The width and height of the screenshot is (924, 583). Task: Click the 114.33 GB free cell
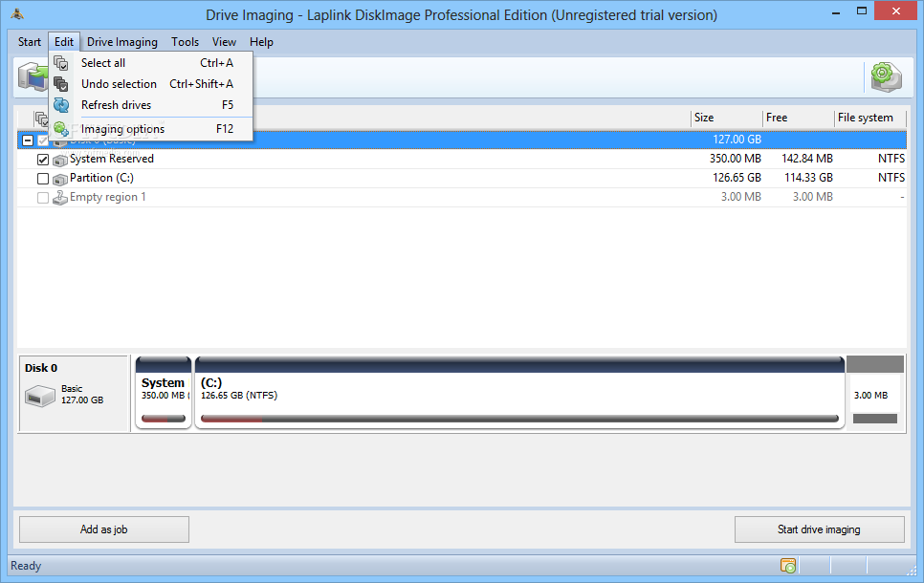click(808, 177)
